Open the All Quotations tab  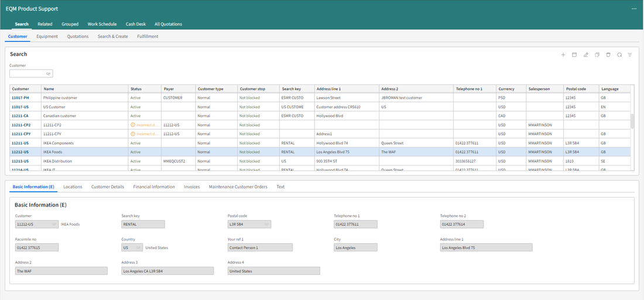pyautogui.click(x=169, y=24)
